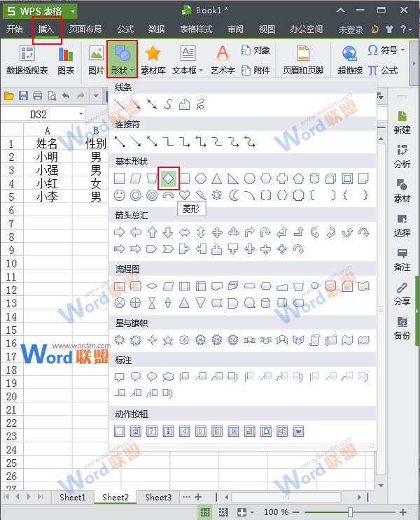This screenshot has width=420, height=520.
Task: Switch to normal view in status bar
Action: 204,512
